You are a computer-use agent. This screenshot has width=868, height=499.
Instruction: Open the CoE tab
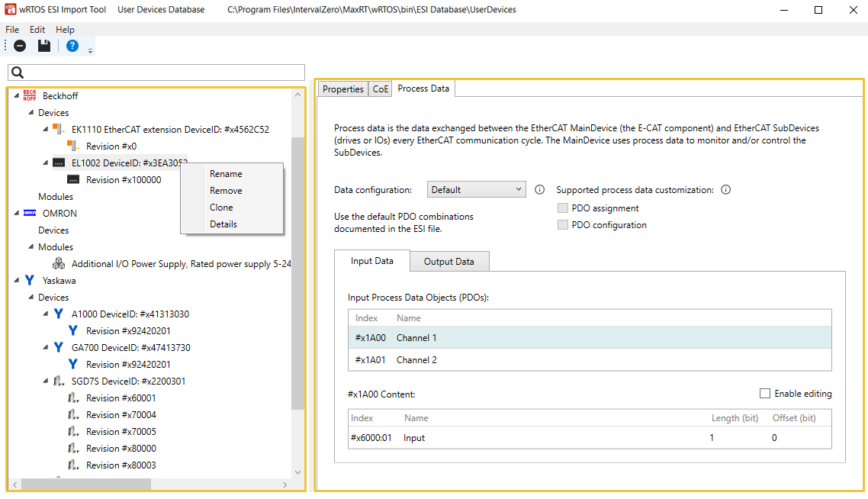point(380,89)
